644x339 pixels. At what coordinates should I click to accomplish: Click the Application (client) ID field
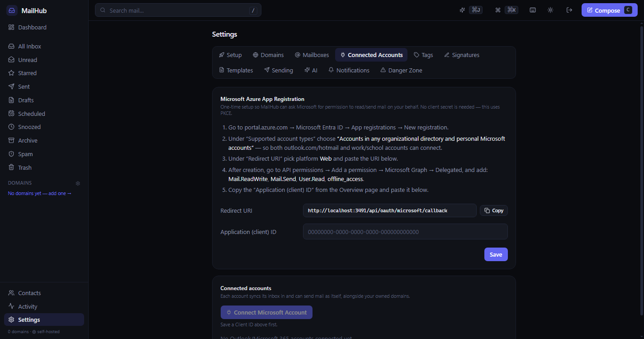[x=405, y=232]
